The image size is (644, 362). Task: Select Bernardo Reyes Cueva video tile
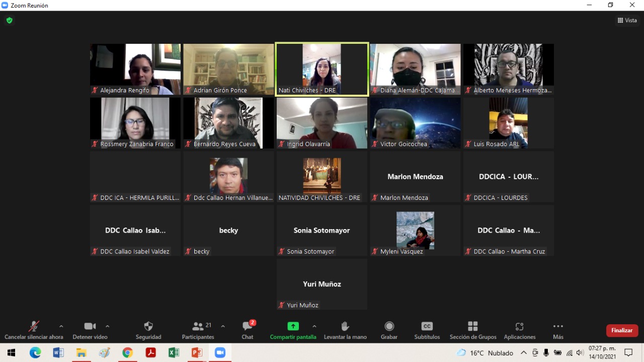coord(228,123)
